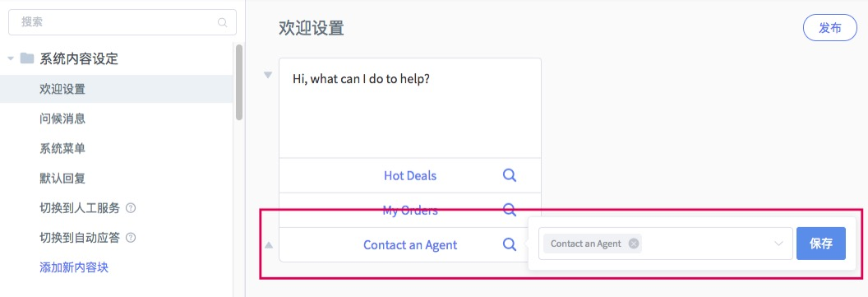868x297 pixels.
Task: Click the magnifier icon beside Hot Deals
Action: 510,176
